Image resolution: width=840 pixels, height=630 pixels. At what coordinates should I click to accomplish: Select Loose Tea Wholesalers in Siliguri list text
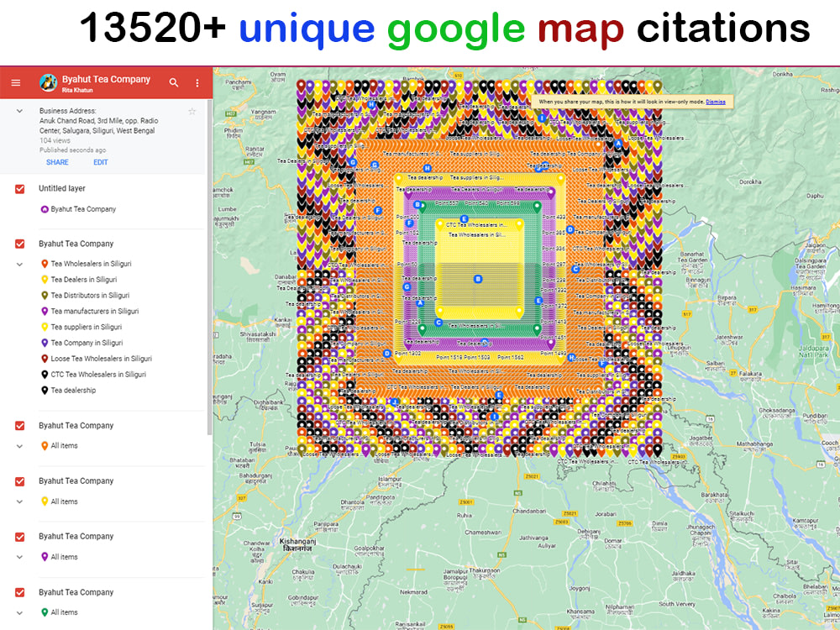[x=102, y=359]
